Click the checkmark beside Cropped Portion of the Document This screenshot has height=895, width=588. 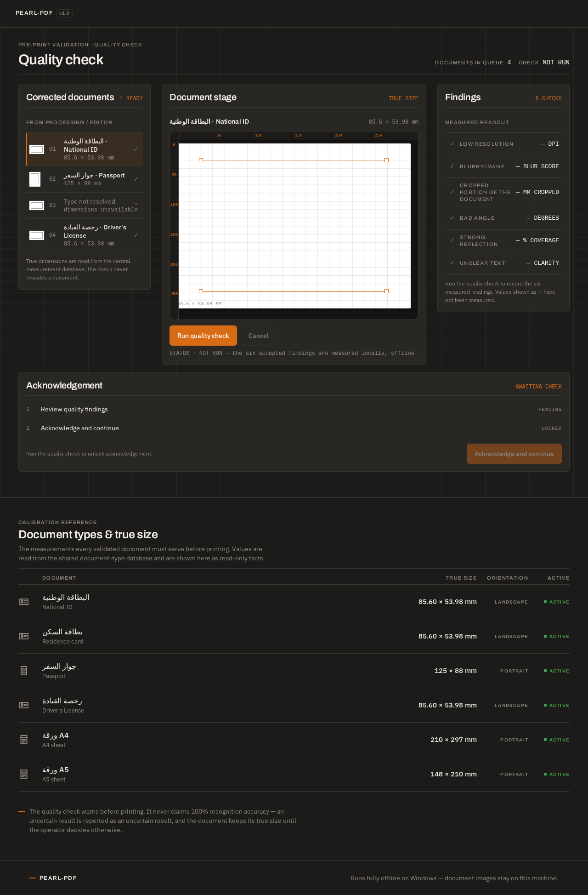pyautogui.click(x=452, y=192)
